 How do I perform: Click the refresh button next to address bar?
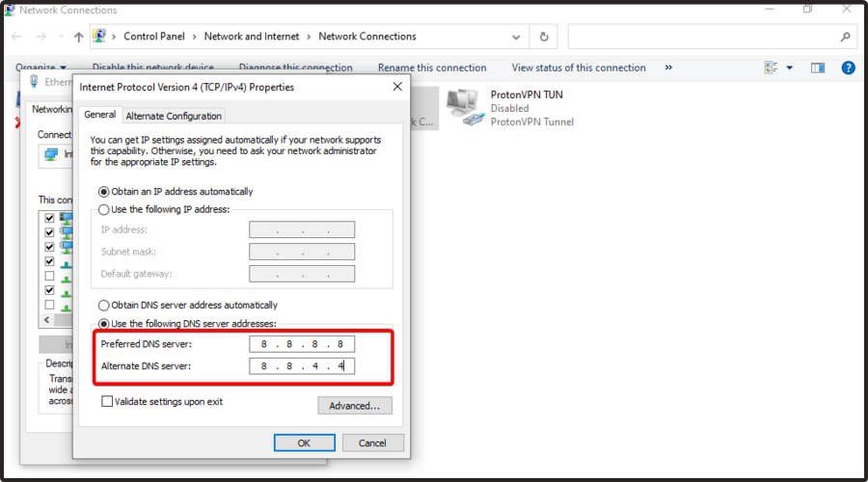pyautogui.click(x=544, y=37)
